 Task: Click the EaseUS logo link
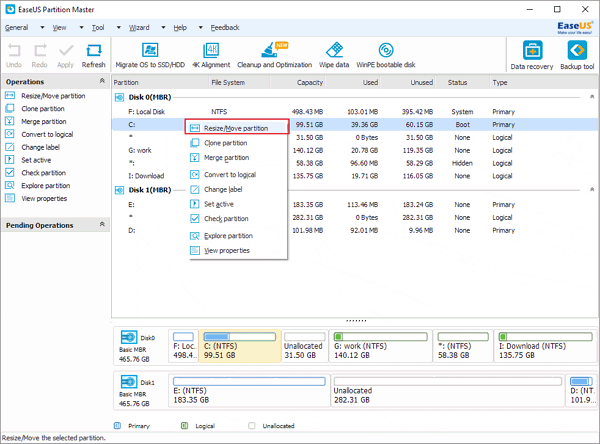pos(575,27)
